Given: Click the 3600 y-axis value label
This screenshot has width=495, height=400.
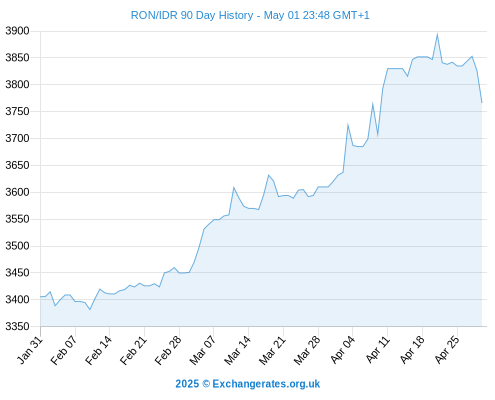Looking at the screenshot, I should pos(17,192).
